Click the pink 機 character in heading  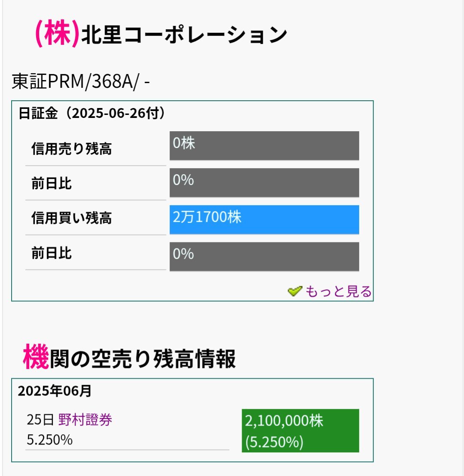pyautogui.click(x=36, y=357)
